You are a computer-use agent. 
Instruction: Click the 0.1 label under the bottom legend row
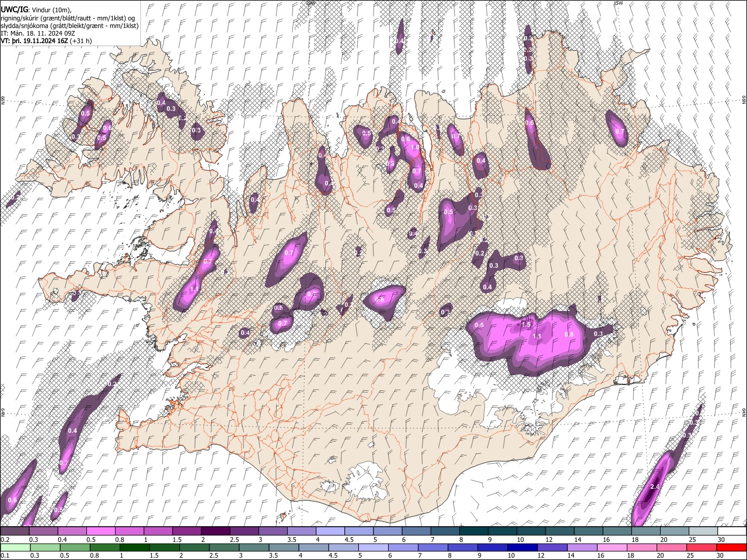click(5, 555)
